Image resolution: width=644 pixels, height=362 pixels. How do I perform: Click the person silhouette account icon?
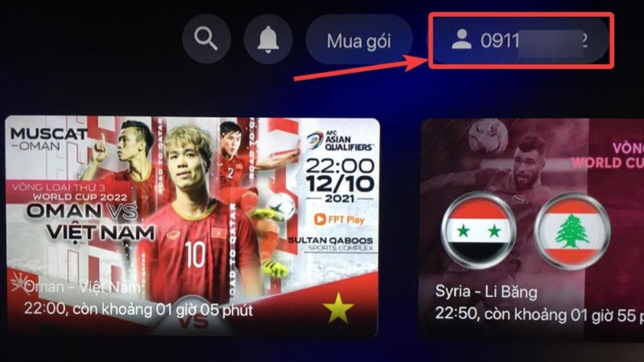(461, 40)
